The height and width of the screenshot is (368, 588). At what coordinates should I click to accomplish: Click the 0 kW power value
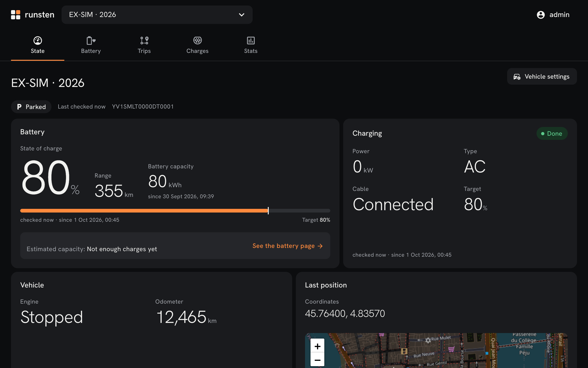pyautogui.click(x=362, y=167)
